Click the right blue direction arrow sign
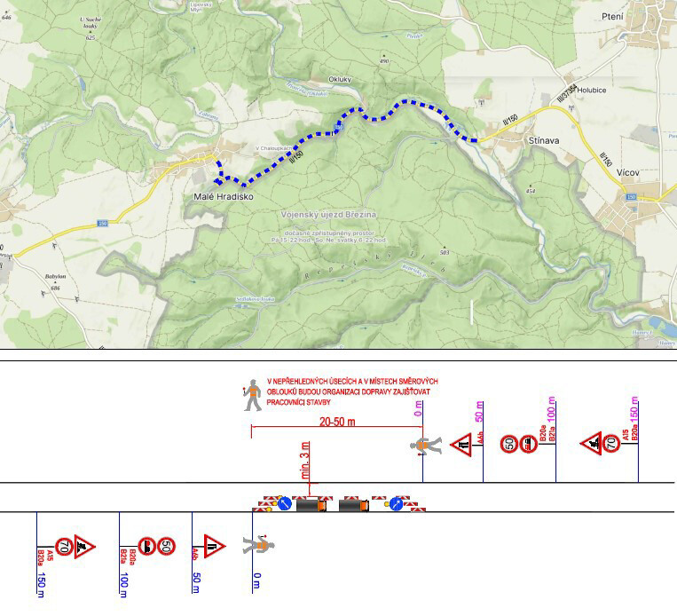Screen dimensions: 677x616 pos(396,503)
